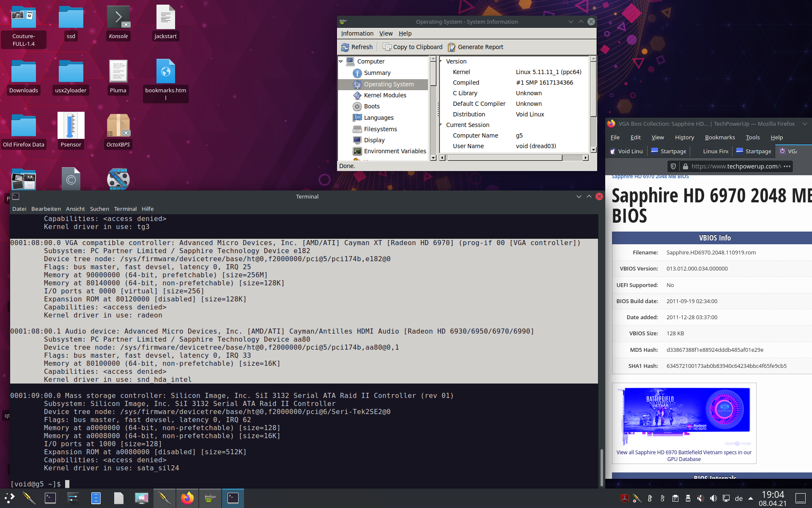Click Generate Report toolbar button
812x508 pixels.
(x=476, y=47)
